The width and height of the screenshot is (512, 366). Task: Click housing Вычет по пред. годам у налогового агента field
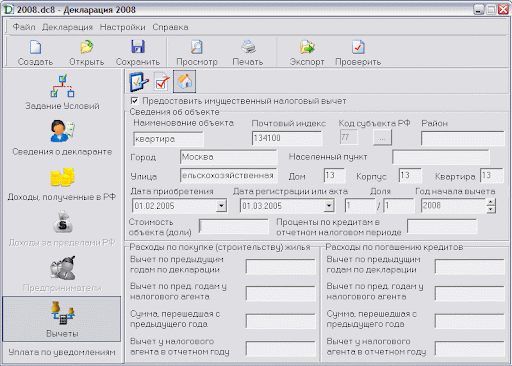[x=281, y=294]
